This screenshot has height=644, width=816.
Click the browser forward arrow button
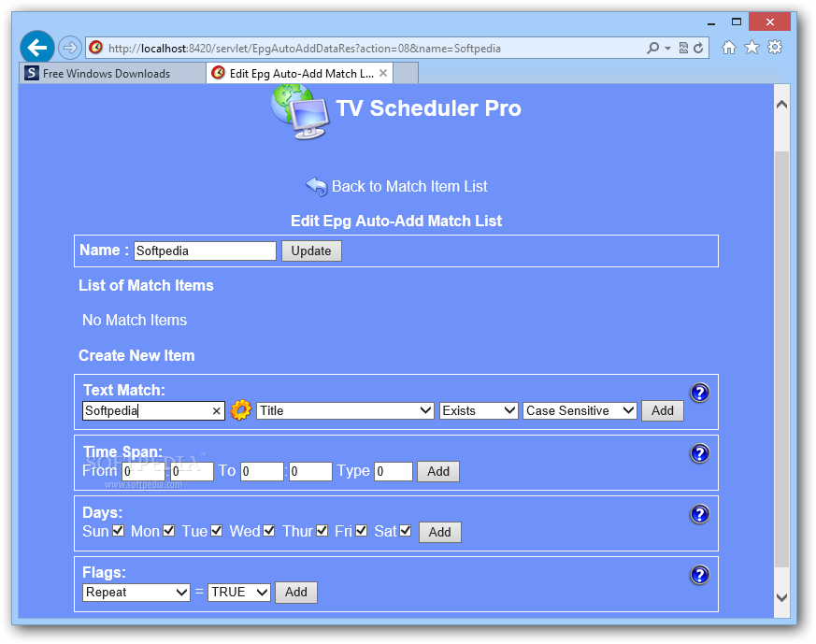point(70,48)
